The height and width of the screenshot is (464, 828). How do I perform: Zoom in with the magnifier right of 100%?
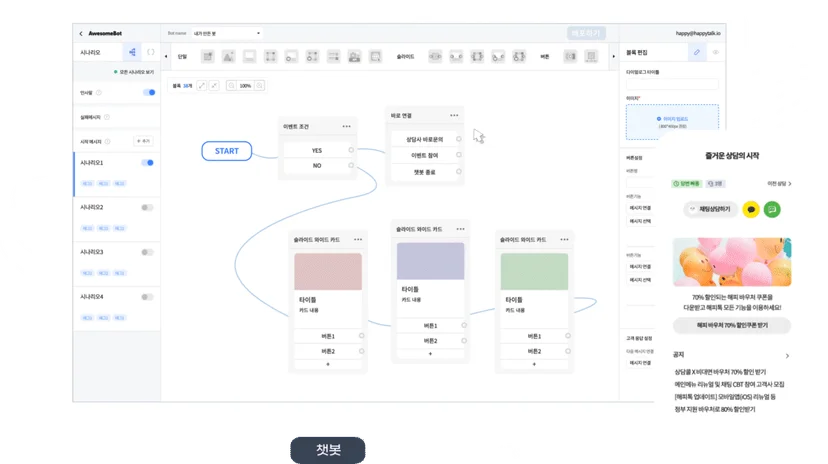tap(259, 86)
